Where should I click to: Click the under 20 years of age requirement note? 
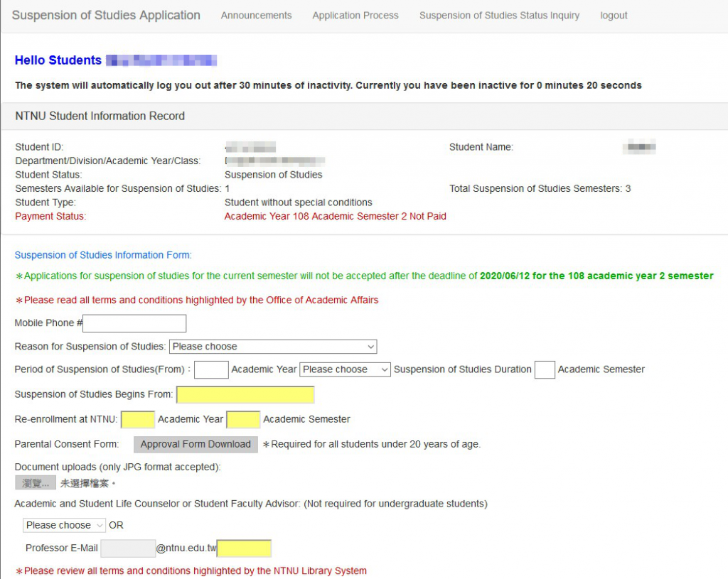(372, 445)
